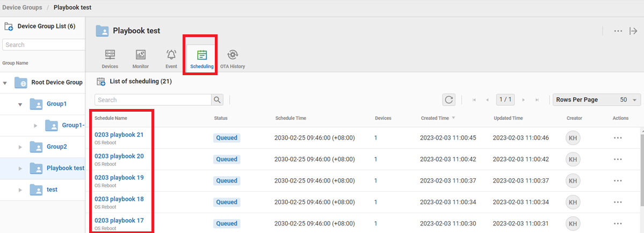The width and height of the screenshot is (644, 233).
Task: Open the OTA History tab
Action: point(233,59)
